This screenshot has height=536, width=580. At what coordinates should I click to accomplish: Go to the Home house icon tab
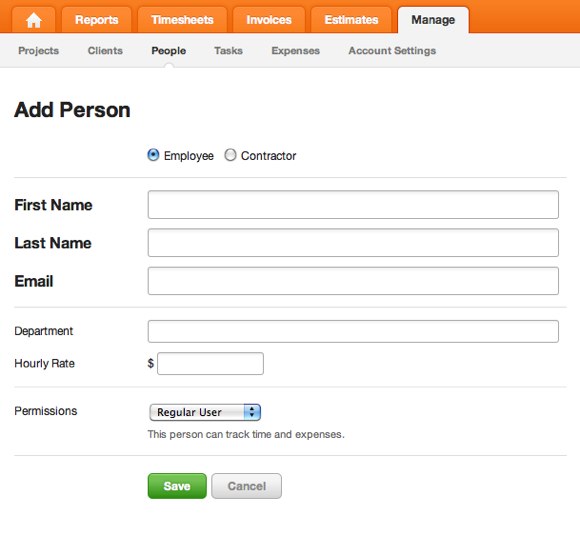[34, 20]
